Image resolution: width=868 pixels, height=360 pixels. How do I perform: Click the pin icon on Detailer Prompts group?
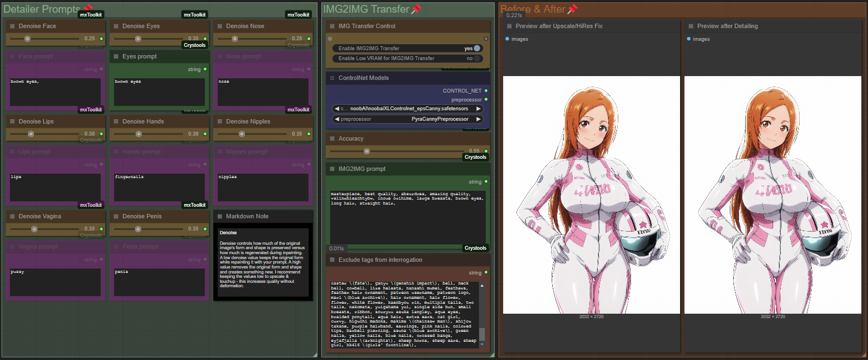click(87, 8)
